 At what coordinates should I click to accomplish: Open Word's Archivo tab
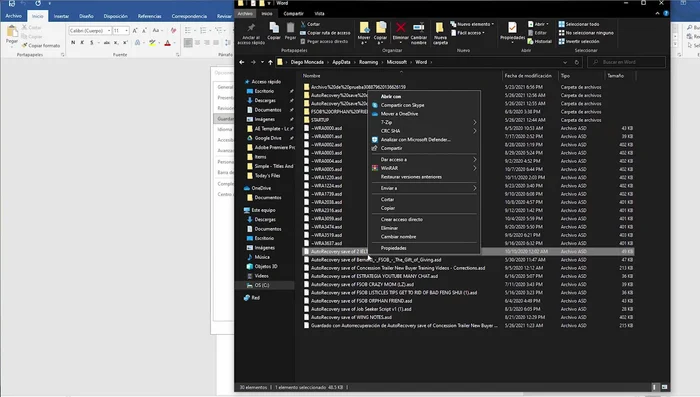coord(13,16)
